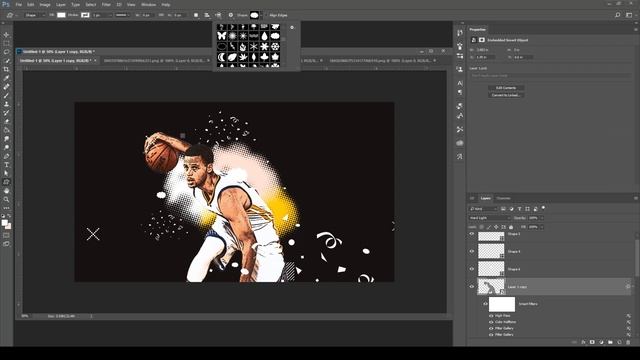Click the delete layer trash icon
This screenshot has width=640, height=360.
[x=628, y=342]
